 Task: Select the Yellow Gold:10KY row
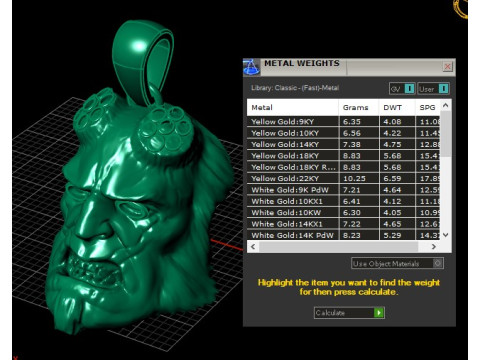point(344,133)
